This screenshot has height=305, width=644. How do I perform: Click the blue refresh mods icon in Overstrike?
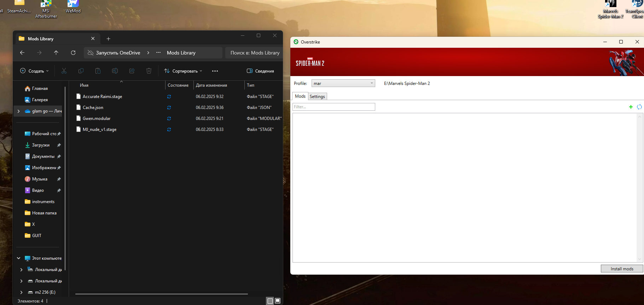639,107
